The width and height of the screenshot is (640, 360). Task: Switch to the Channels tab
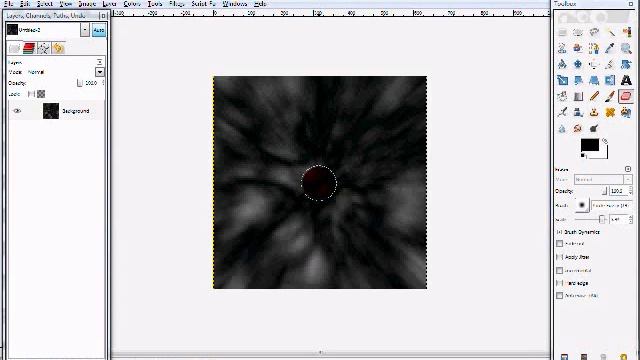(x=29, y=48)
